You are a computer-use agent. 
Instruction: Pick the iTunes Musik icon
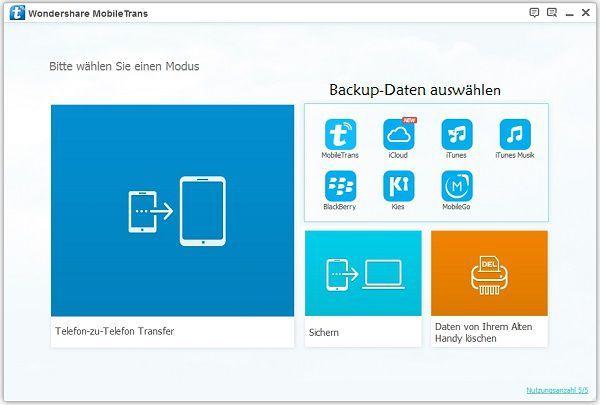(x=515, y=134)
